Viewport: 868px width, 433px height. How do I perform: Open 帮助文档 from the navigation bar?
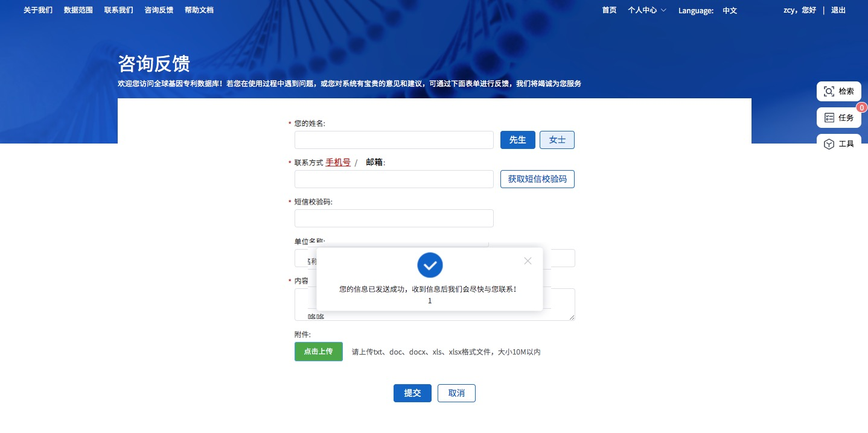tap(199, 10)
